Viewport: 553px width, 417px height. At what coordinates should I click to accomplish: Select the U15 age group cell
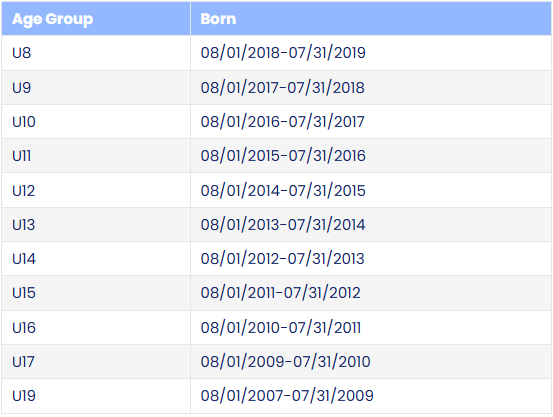[96, 293]
